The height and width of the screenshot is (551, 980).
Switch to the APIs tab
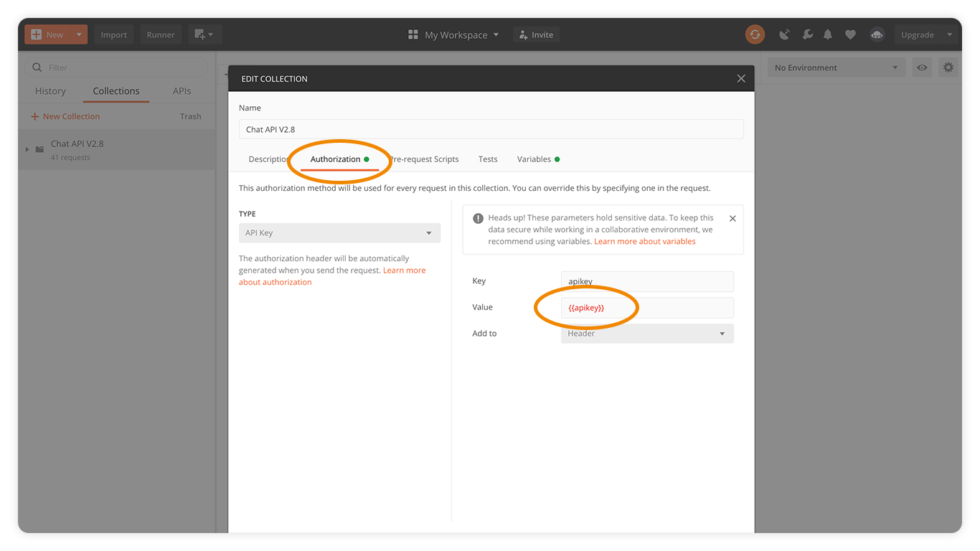click(x=182, y=91)
